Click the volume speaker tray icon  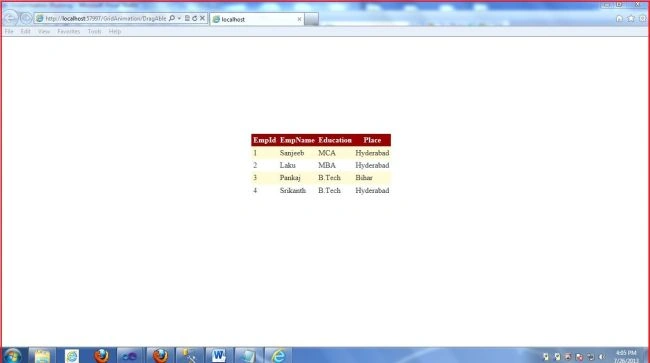pos(602,357)
